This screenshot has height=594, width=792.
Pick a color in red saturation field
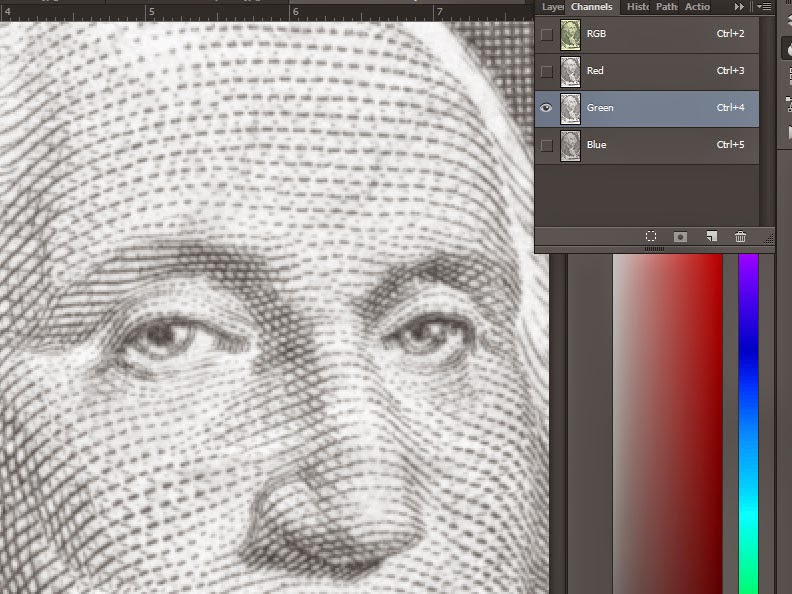point(667,424)
